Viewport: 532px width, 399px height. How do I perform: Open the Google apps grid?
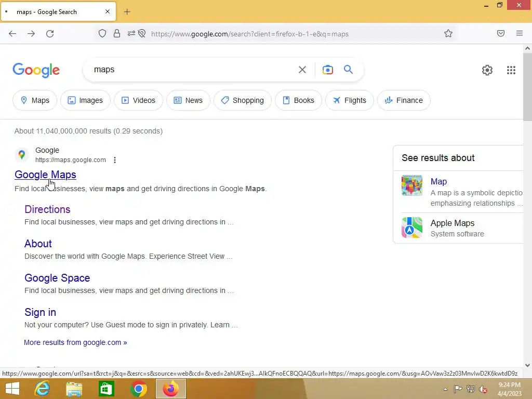tap(511, 70)
